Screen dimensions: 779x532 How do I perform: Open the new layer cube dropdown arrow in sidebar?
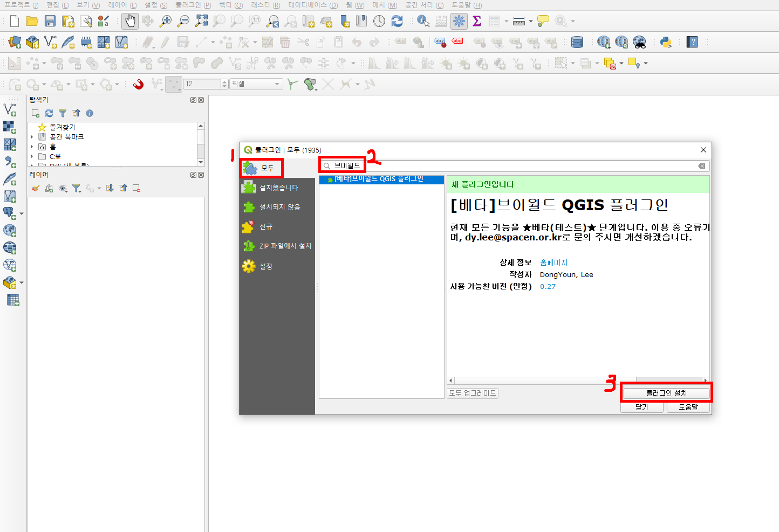pos(22,282)
